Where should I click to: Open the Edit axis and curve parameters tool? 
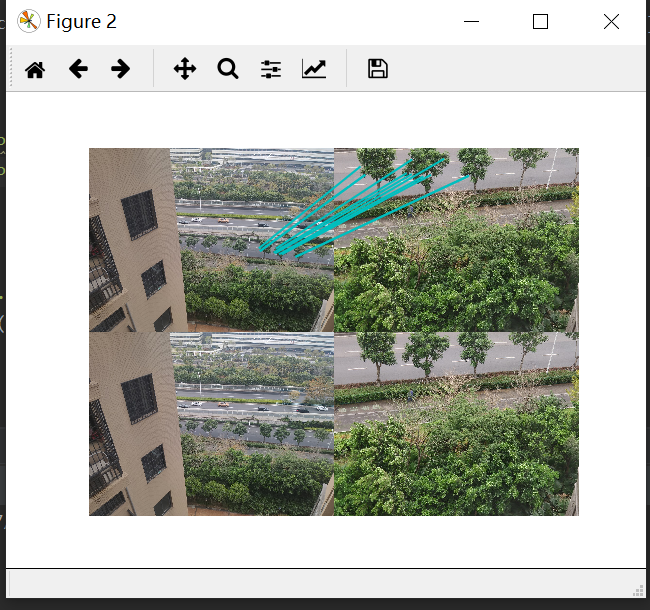point(314,69)
